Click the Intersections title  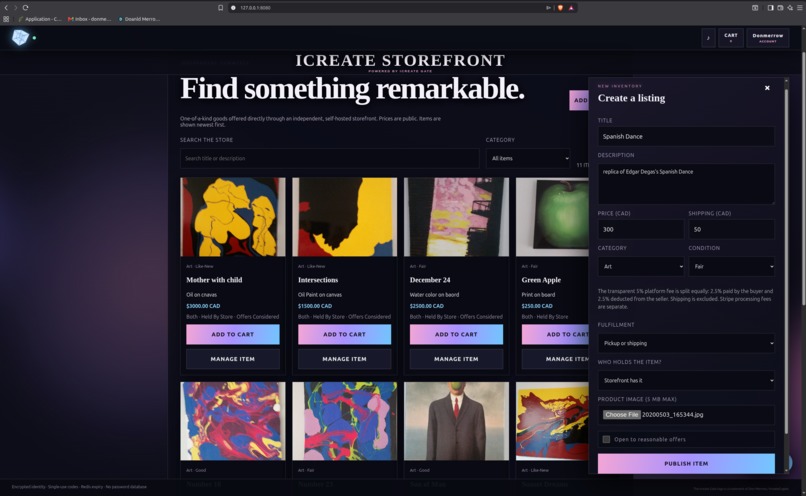click(318, 280)
